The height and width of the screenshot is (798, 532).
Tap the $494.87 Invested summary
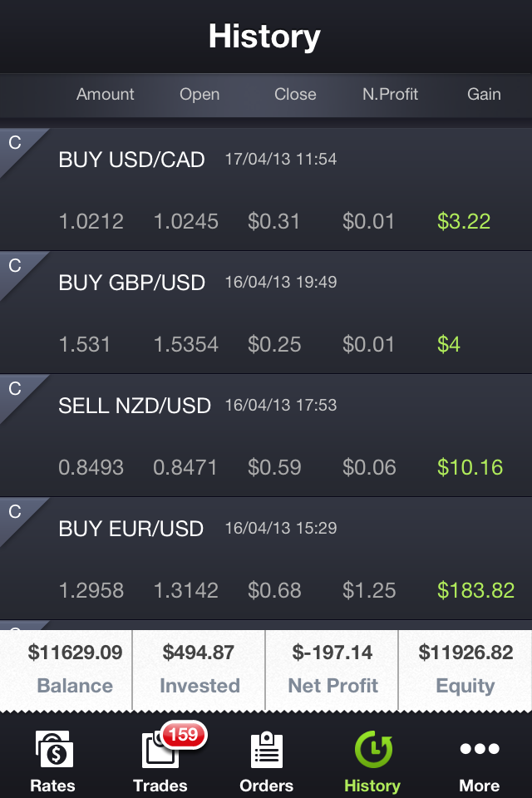199,669
